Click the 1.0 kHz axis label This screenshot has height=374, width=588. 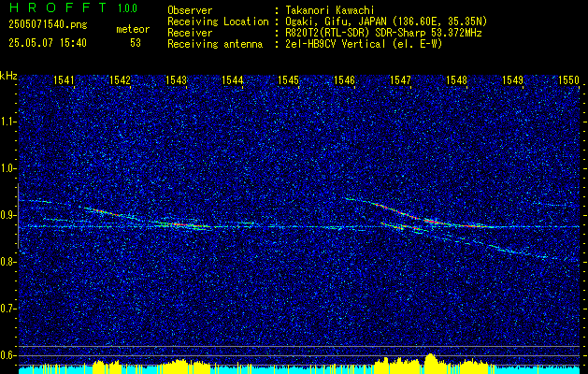pos(8,168)
